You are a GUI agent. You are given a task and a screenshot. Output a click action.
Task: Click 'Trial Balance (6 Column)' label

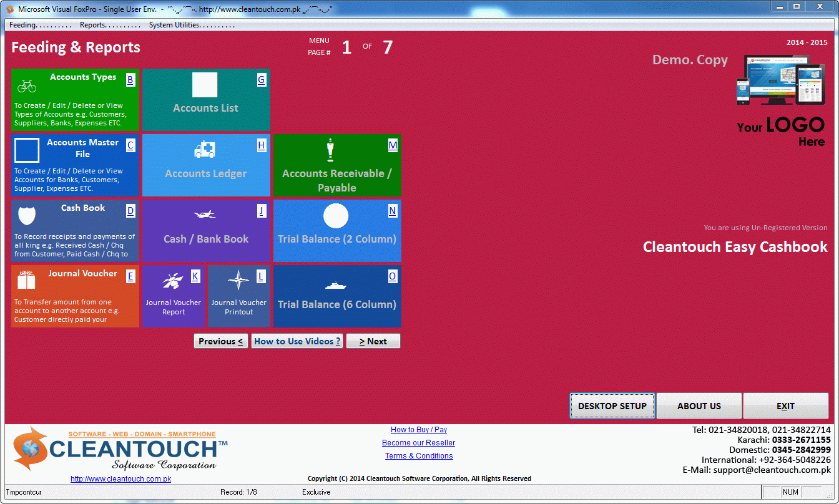pyautogui.click(x=337, y=304)
